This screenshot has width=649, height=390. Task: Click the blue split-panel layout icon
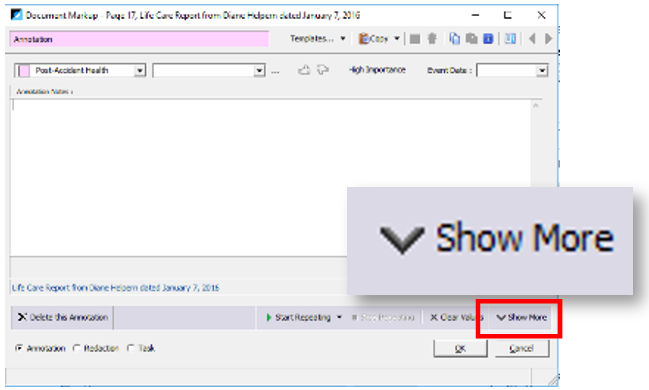[510, 39]
